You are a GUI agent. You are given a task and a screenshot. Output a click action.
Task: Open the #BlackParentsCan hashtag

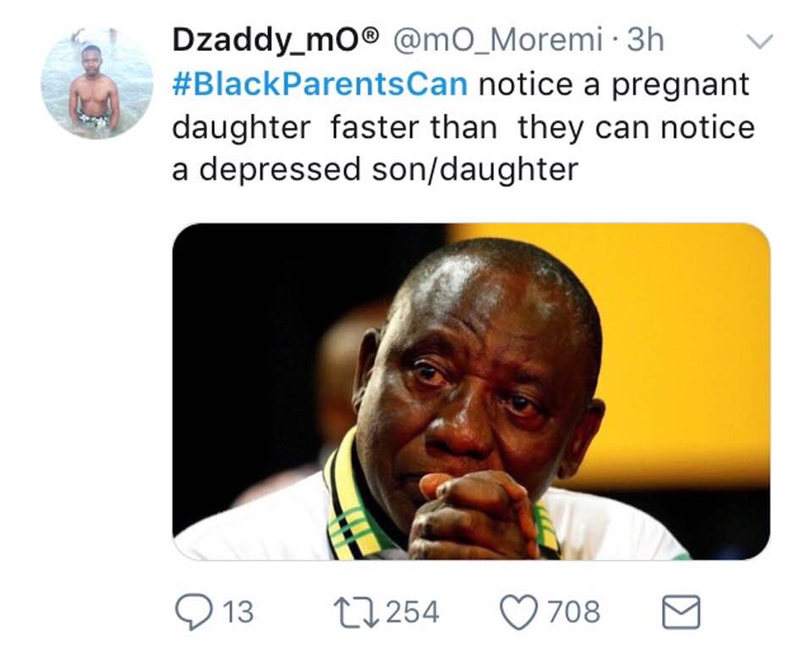[x=320, y=85]
